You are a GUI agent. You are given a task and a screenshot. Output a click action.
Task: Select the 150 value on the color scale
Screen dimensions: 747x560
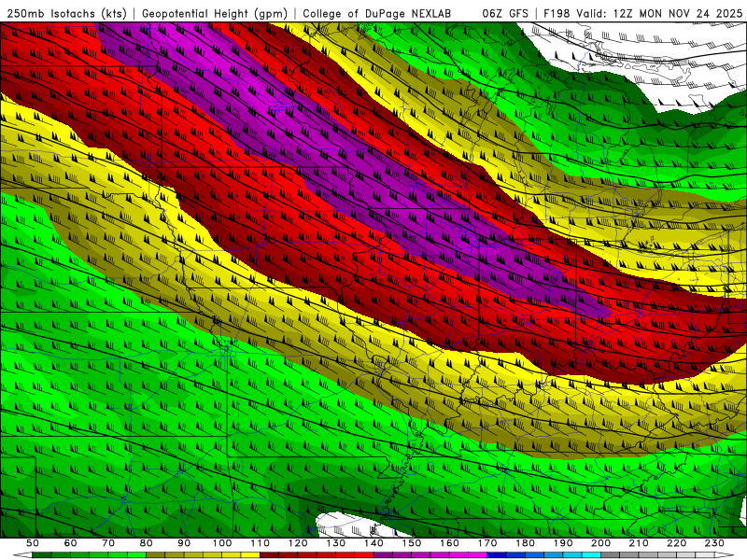click(412, 543)
